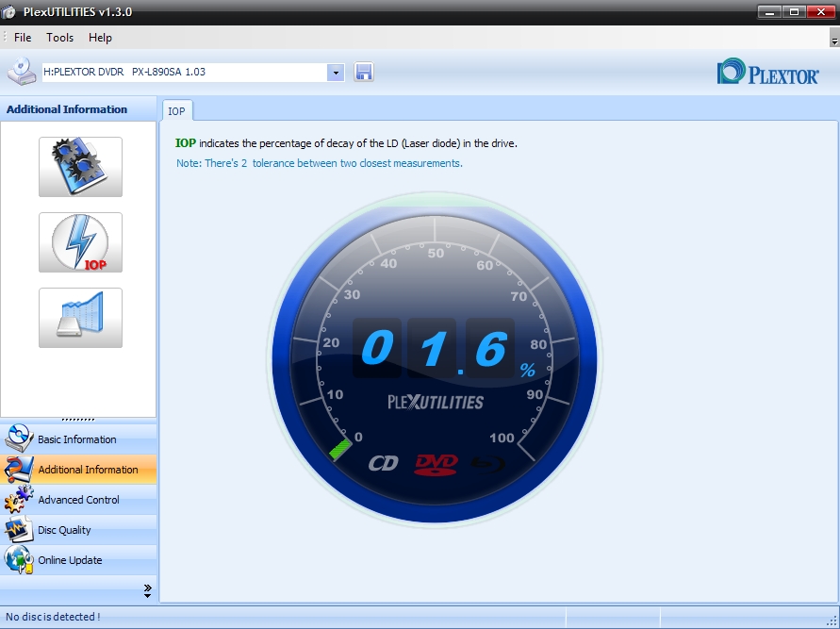Maximize the PlexUTILITIES window
The height and width of the screenshot is (629, 840).
795,11
